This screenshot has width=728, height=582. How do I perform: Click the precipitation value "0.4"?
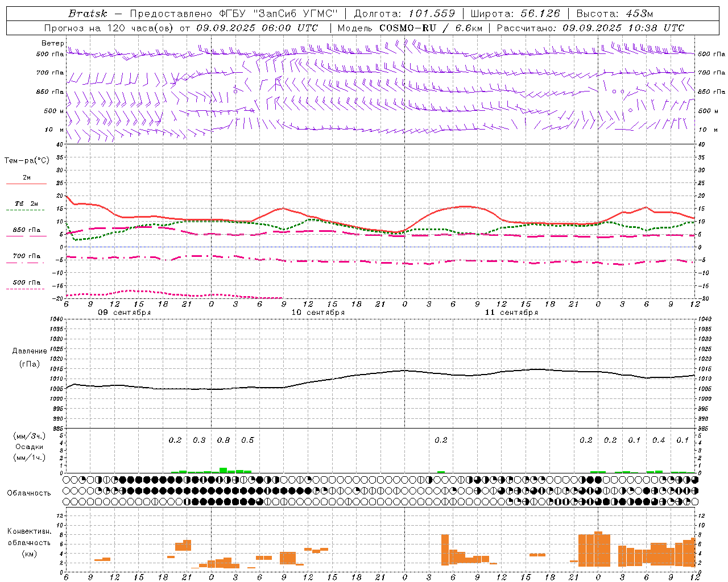(x=659, y=440)
